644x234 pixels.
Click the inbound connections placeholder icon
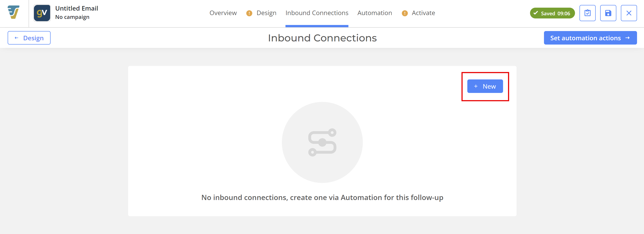(x=322, y=142)
